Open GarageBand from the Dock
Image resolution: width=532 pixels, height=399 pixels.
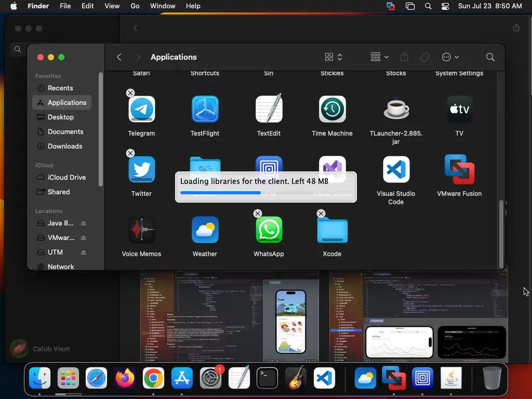296,378
